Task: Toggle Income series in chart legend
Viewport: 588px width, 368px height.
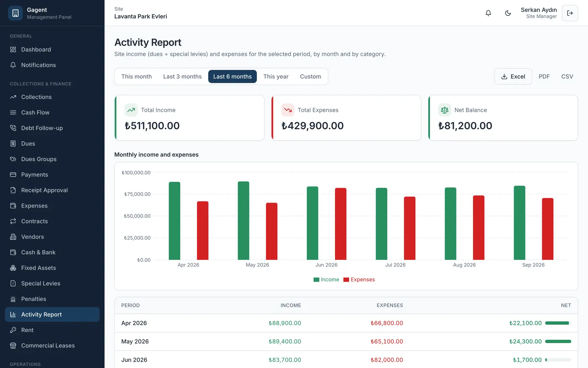Action: (x=326, y=280)
